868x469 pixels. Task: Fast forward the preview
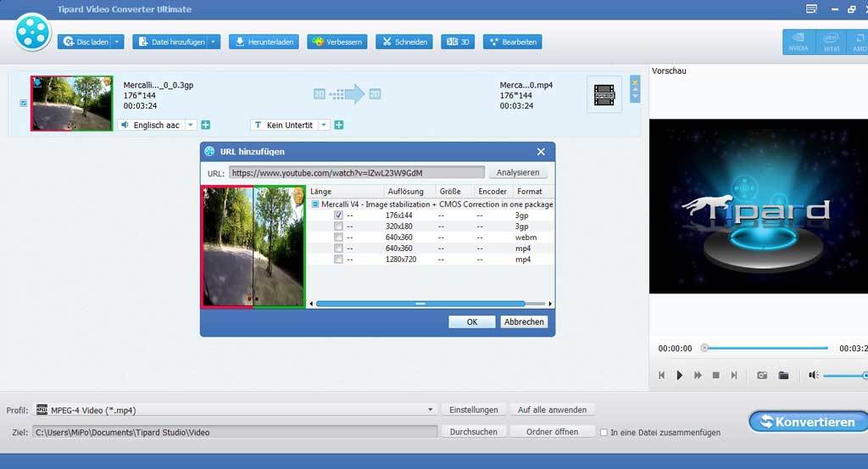point(698,376)
